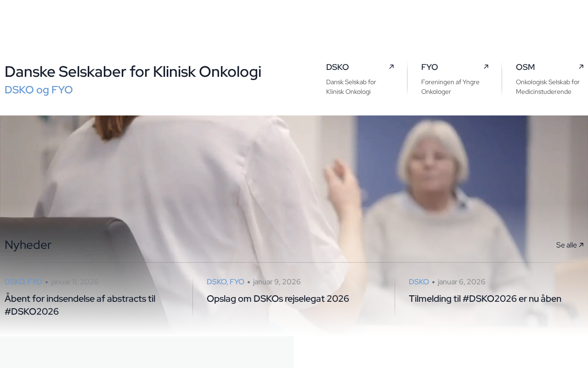Open article Tilmelding til #DSKO2026 er nu åben

(485, 299)
